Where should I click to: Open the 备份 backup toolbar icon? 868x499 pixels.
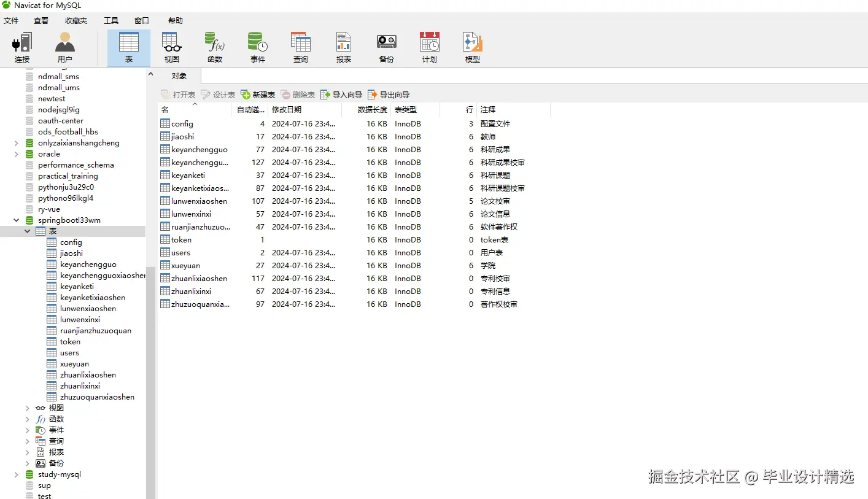coord(387,48)
